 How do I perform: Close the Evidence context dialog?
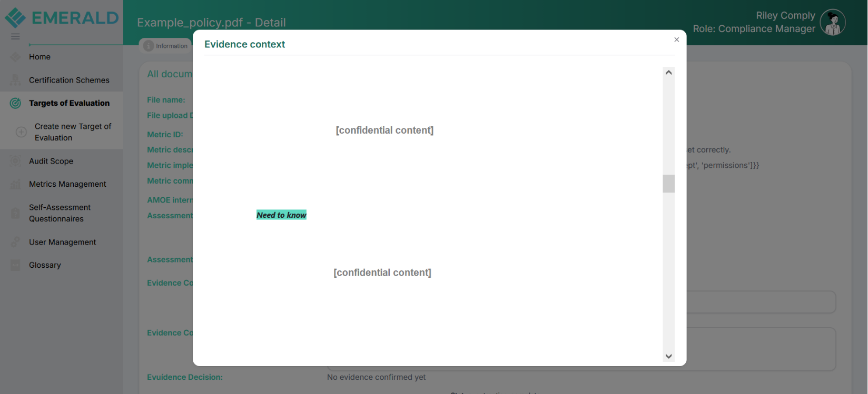[677, 39]
